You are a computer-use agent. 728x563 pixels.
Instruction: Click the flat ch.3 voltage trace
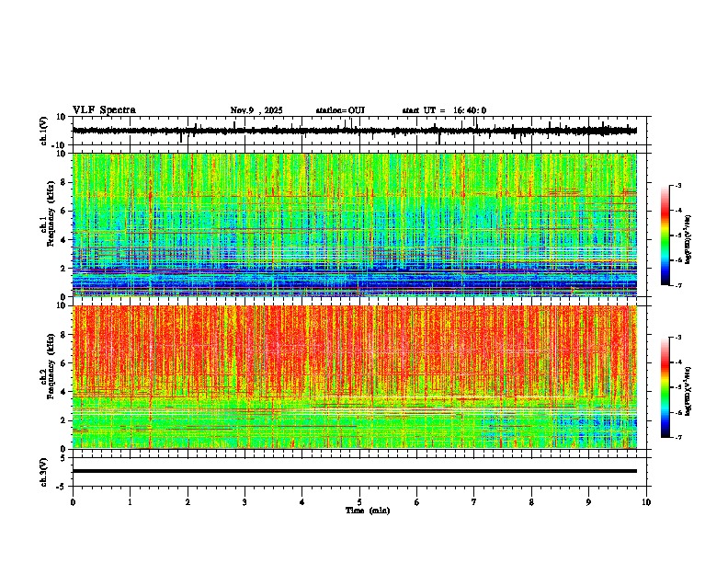click(355, 471)
